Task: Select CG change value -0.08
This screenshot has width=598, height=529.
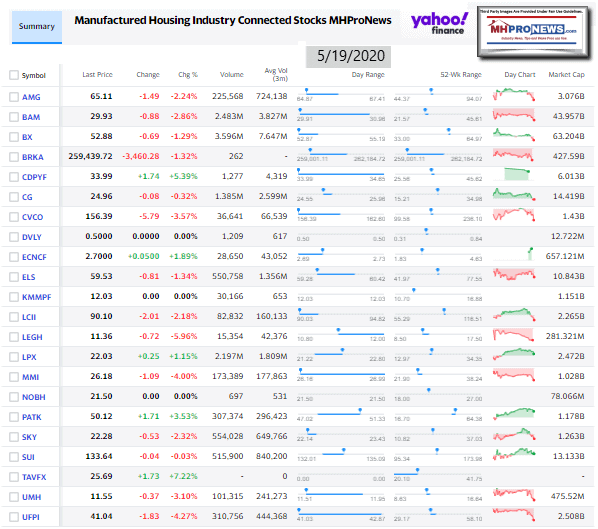Action: point(149,196)
